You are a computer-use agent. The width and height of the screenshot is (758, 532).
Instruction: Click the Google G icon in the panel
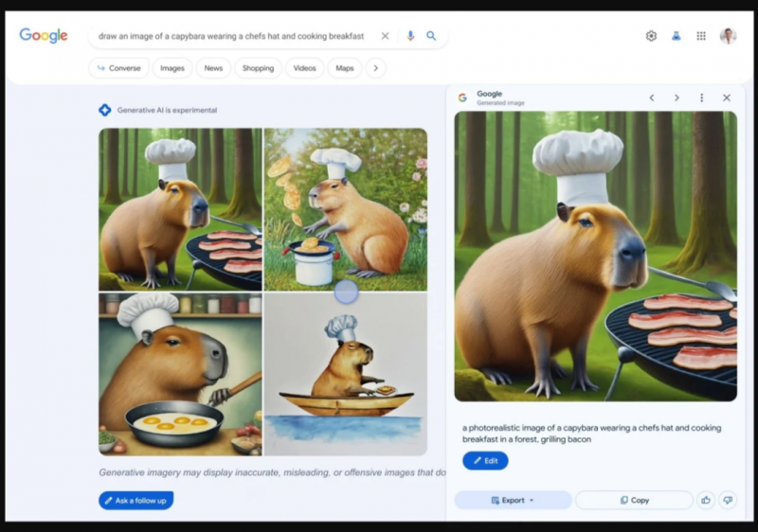click(462, 98)
